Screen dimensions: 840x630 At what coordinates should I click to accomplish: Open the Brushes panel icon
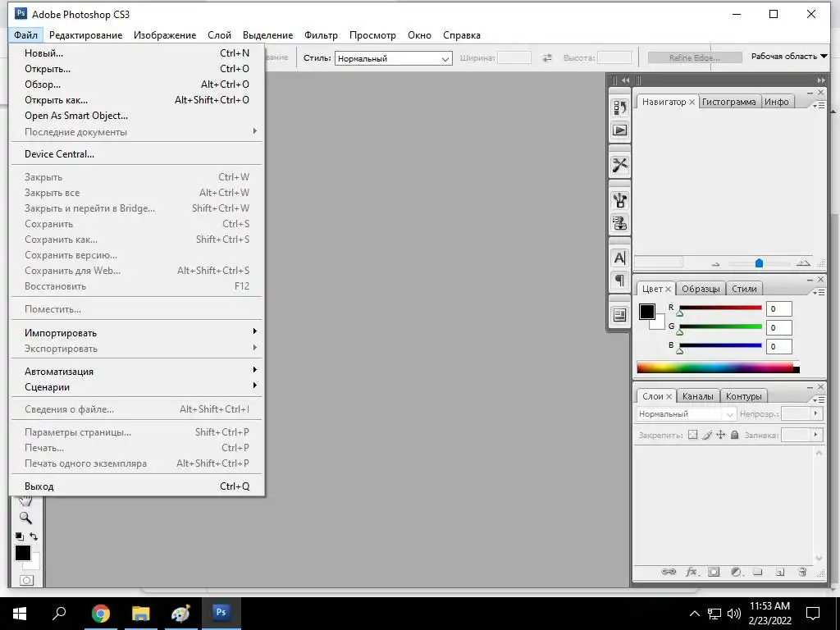(620, 200)
